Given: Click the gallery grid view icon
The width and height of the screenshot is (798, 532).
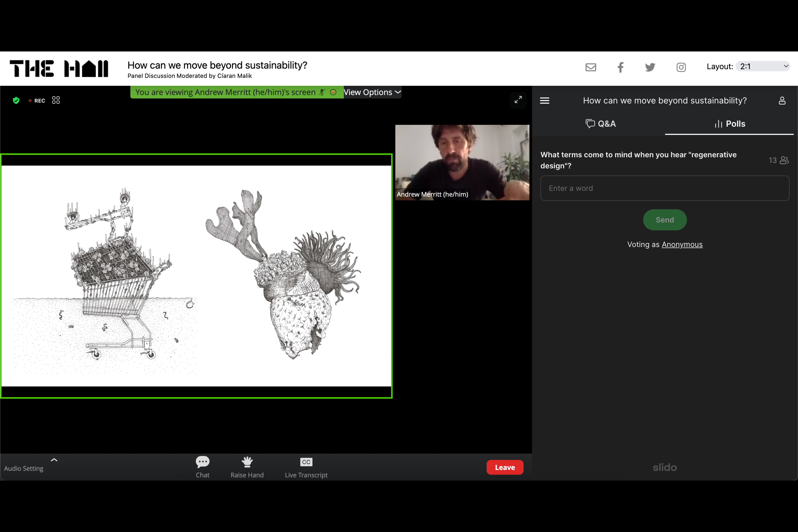Looking at the screenshot, I should click(56, 100).
